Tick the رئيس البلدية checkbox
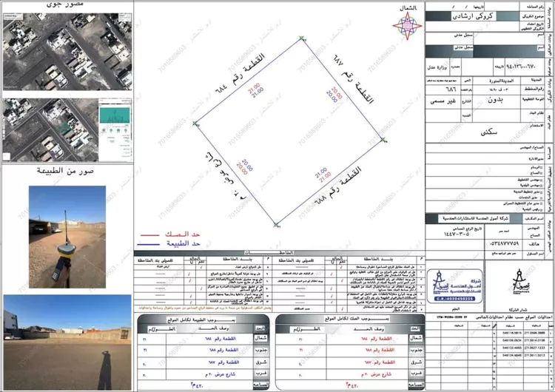555x392 pixels. pyautogui.click(x=541, y=209)
